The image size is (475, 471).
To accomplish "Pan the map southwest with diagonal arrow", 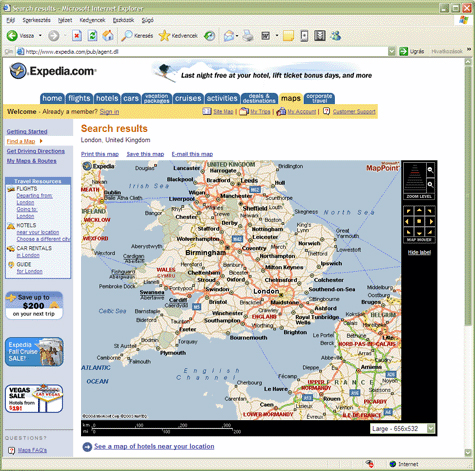I will point(408,232).
